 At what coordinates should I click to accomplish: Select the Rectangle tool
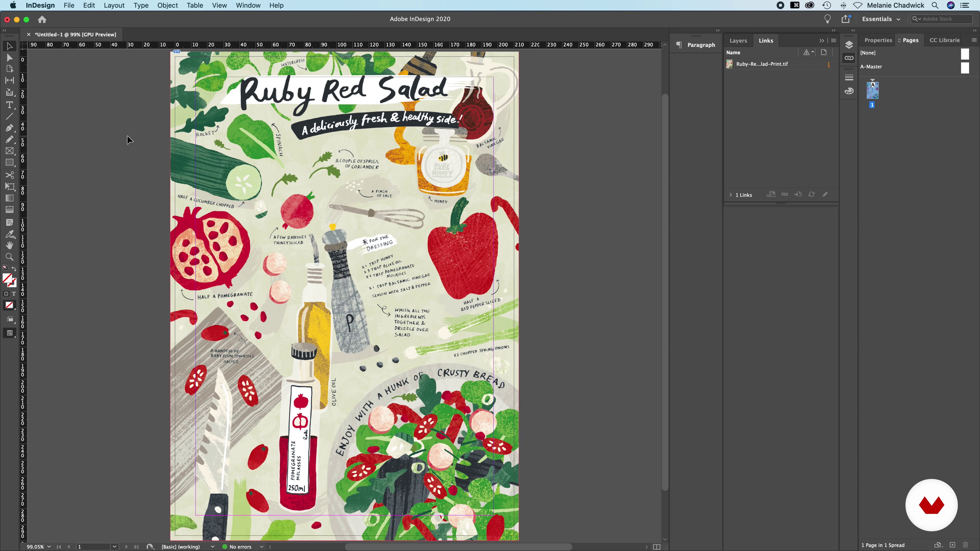[9, 163]
